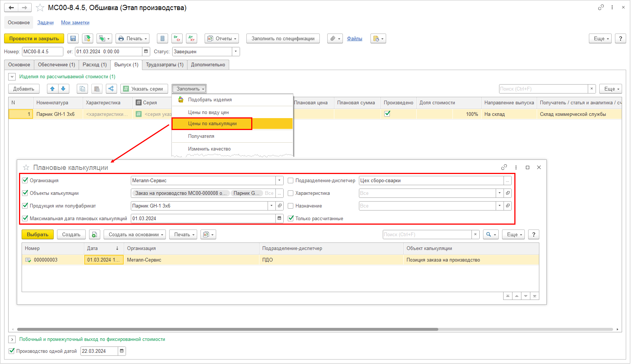Expand Побочный и промежуточный выход section
The width and height of the screenshot is (631, 364).
12,339
